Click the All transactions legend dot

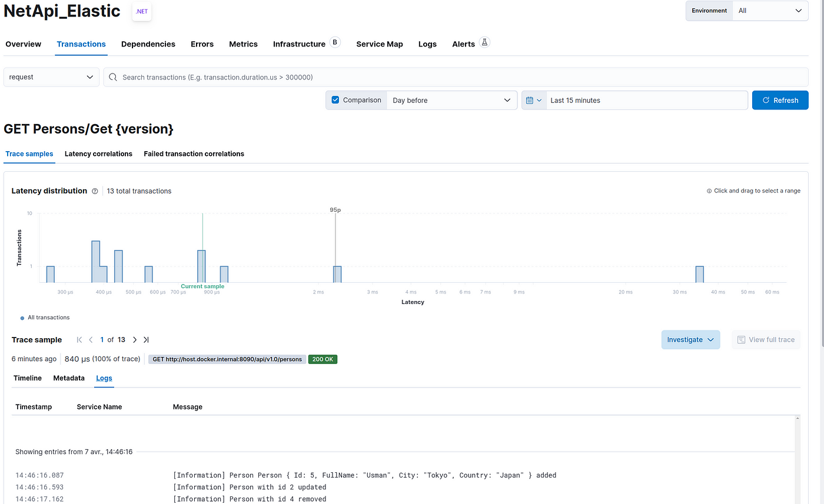(22, 318)
